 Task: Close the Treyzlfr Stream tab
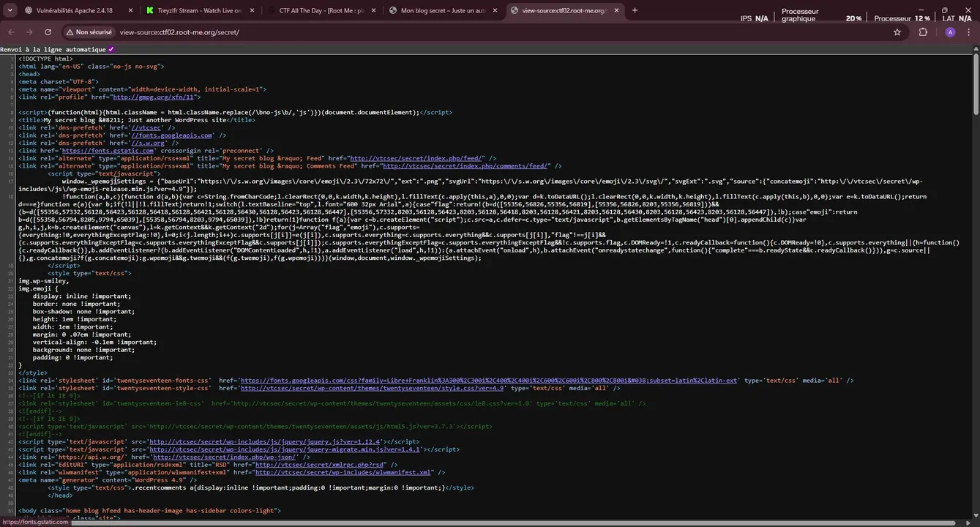pos(252,10)
